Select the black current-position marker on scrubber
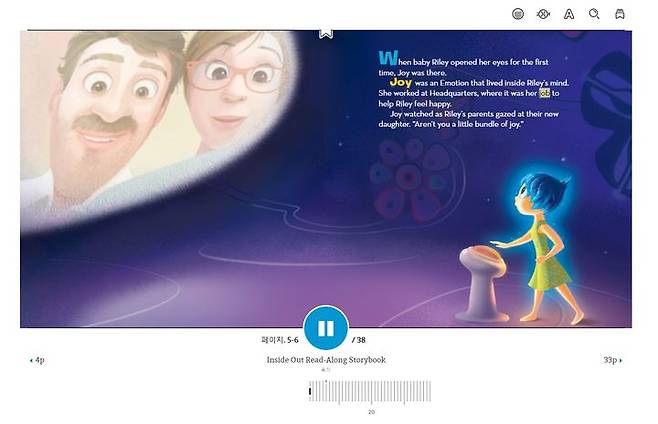 point(310,391)
